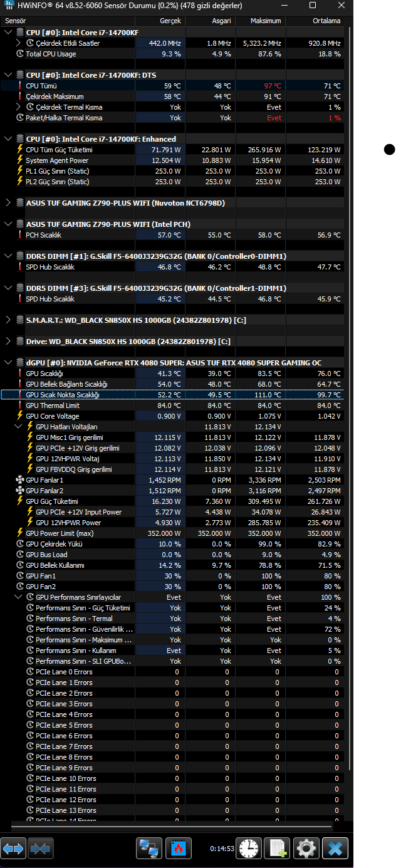
Task: Click the thermometer icon beside GPU Thermal Limit
Action: pos(20,405)
